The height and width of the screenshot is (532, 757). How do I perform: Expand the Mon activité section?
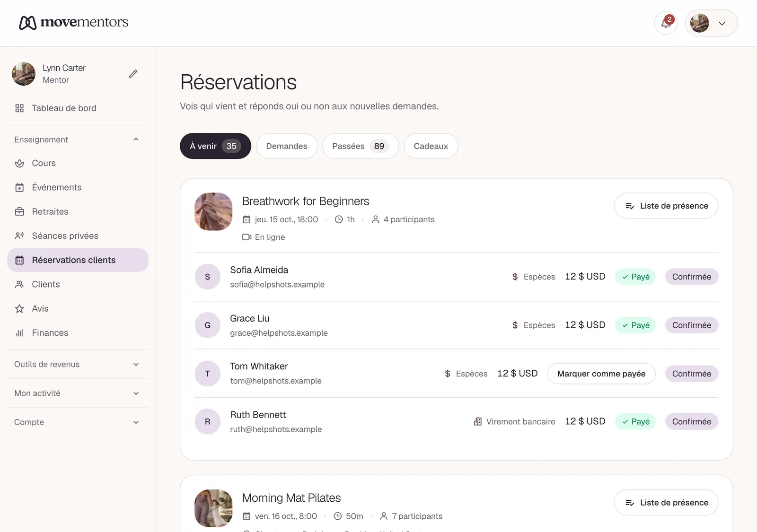tap(78, 393)
